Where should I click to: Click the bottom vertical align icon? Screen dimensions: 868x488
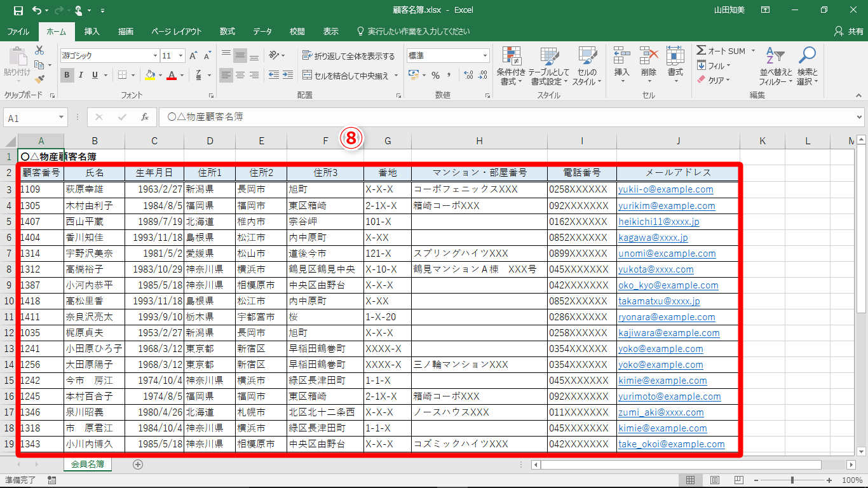pos(254,55)
